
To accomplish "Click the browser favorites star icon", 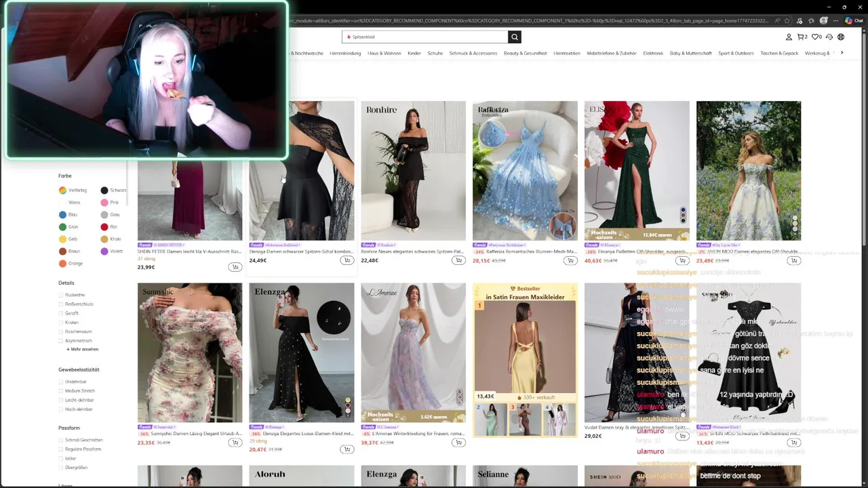I will (788, 21).
